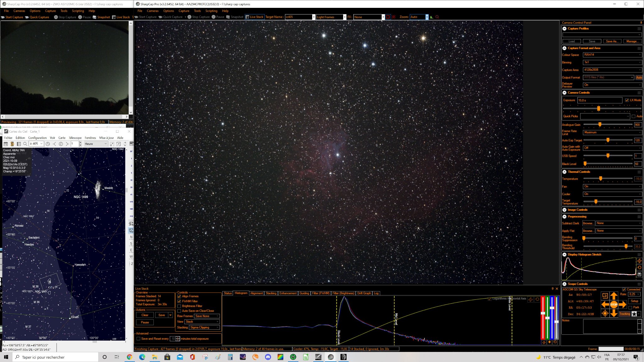
Task: Open the Heure time unit dropdown in Cartes du Ciel
Action: (x=96, y=144)
